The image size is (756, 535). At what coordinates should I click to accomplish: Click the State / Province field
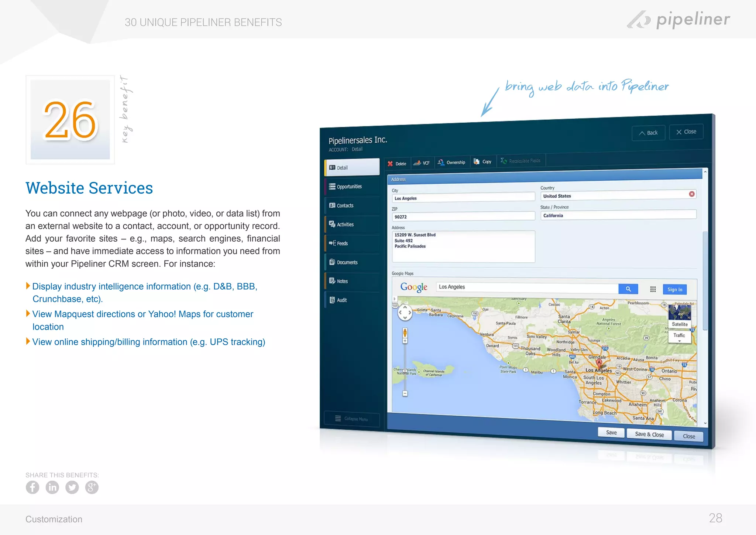coord(618,215)
